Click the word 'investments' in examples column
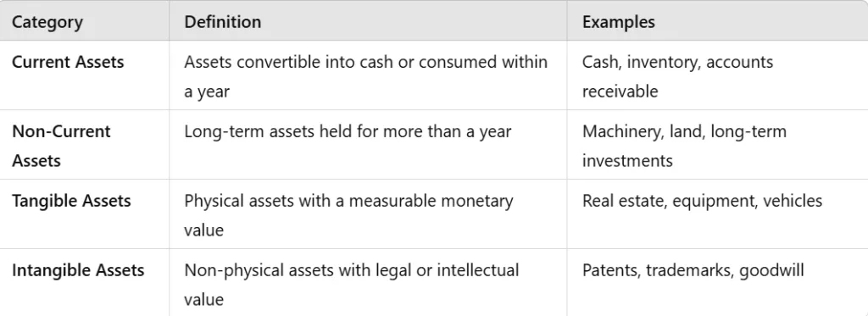 [x=627, y=160]
